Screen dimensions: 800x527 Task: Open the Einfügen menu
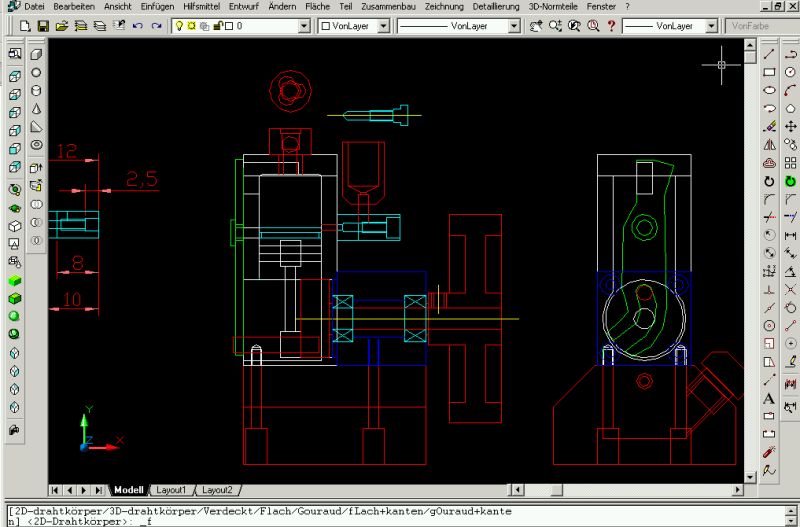tap(157, 7)
